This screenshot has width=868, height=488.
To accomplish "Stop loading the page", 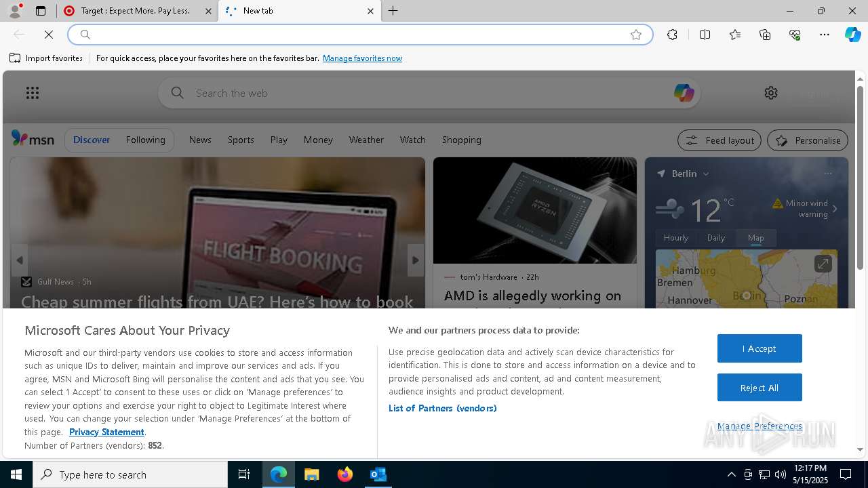I will tap(49, 35).
